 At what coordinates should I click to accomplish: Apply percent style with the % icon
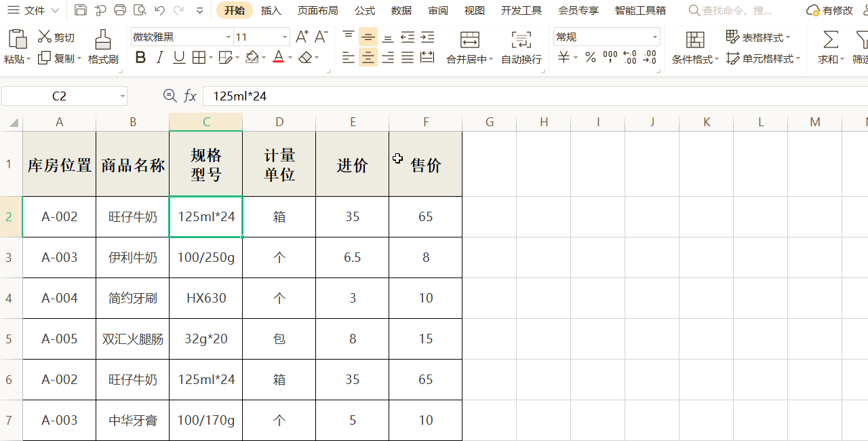[x=591, y=58]
